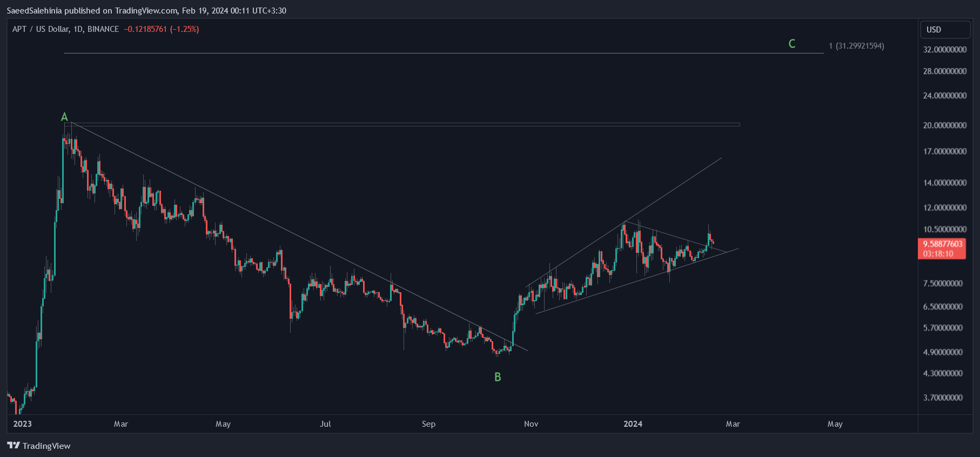Click the Jul label on time axis
Viewport: 980px width, 457px height.
[x=325, y=424]
